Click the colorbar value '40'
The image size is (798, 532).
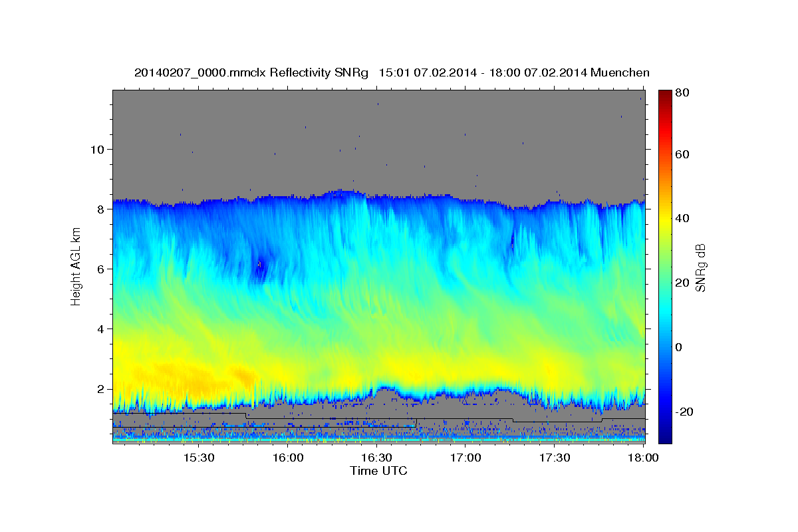(682, 218)
